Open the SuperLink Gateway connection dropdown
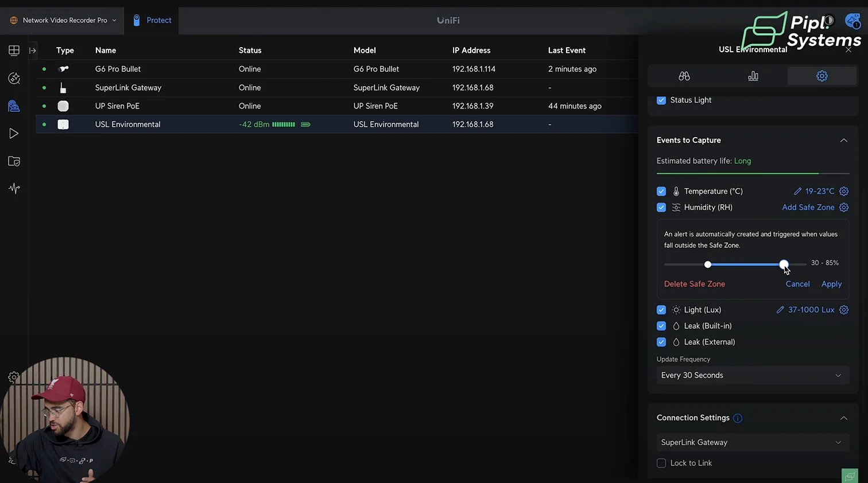 (753, 442)
